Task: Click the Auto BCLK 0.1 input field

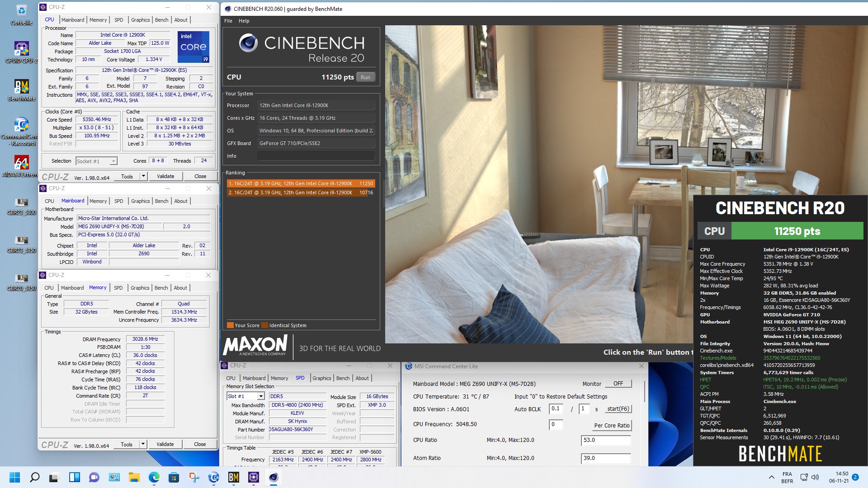Action: click(x=556, y=409)
